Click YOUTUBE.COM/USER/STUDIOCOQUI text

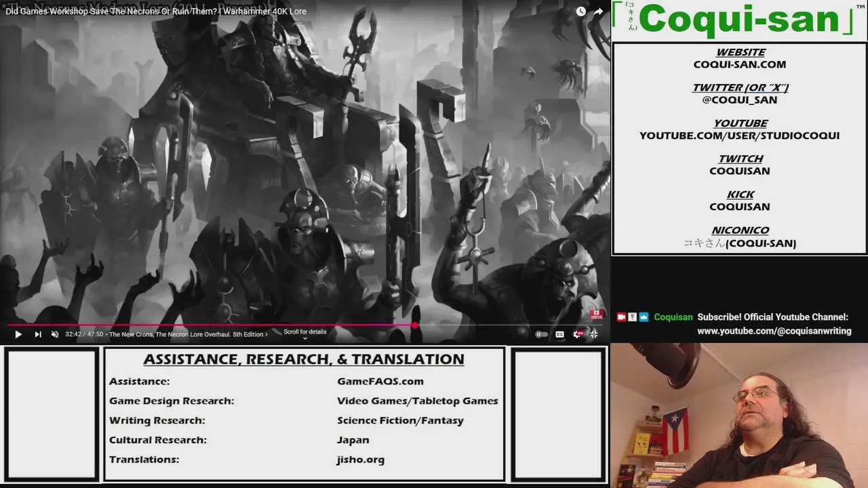click(x=740, y=136)
